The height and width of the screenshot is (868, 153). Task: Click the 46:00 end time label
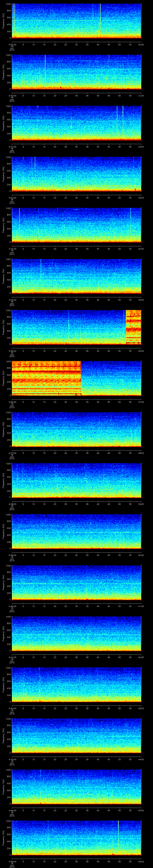(x=141, y=861)
